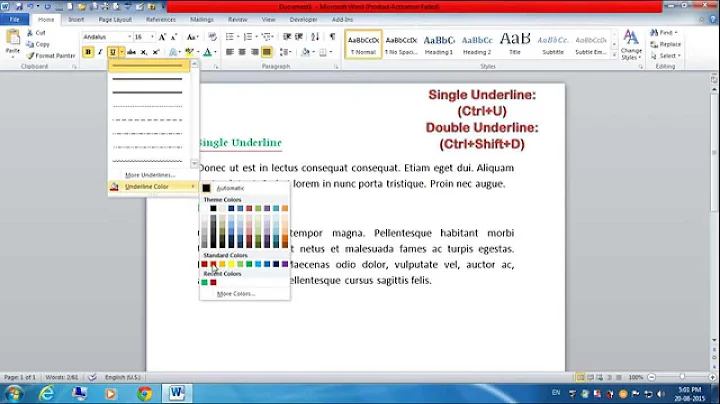Click Center alignment icon
720x404 pixels.
(242, 52)
